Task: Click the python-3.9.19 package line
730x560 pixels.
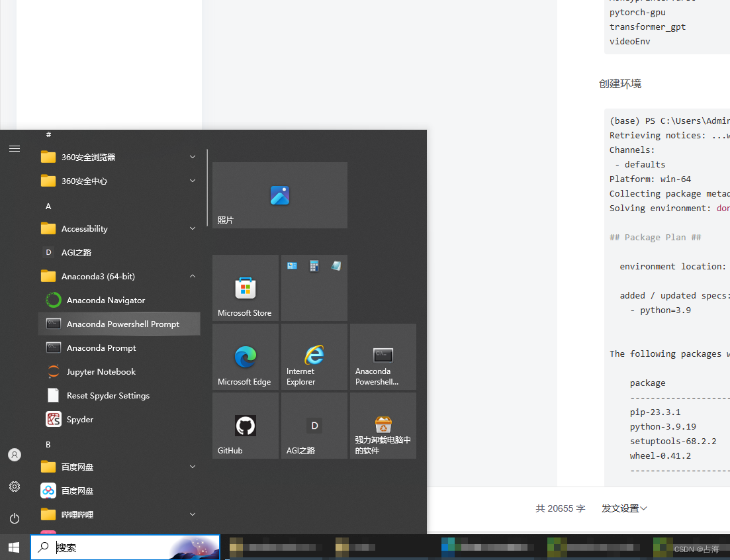Action: pyautogui.click(x=663, y=427)
